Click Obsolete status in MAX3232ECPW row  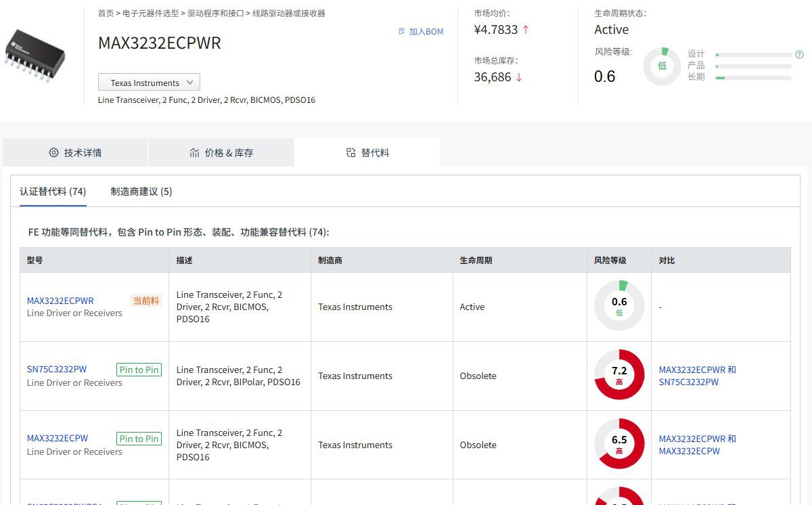[x=478, y=445]
